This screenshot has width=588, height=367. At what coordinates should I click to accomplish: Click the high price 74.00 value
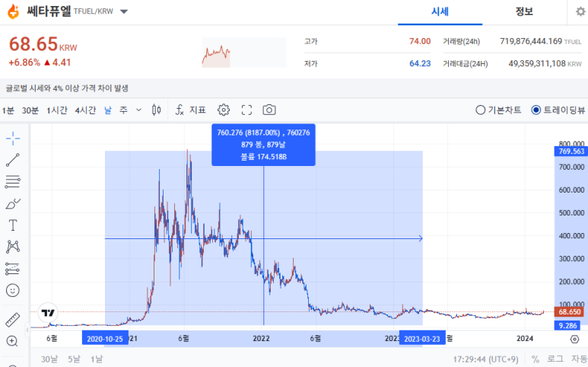(420, 41)
